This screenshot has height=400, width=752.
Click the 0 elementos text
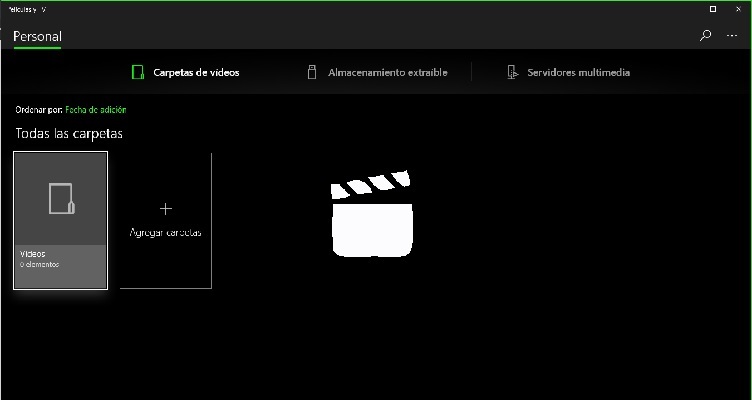pos(39,264)
